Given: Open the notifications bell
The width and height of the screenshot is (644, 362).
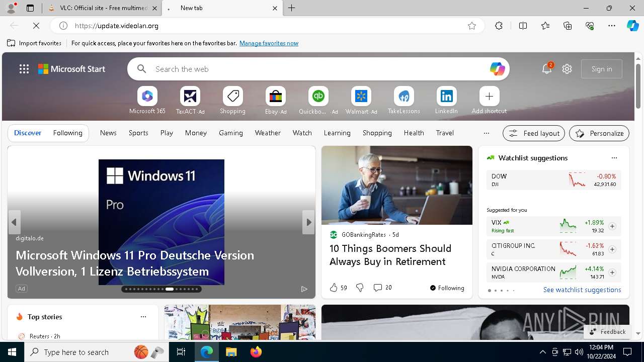Looking at the screenshot, I should click(547, 69).
